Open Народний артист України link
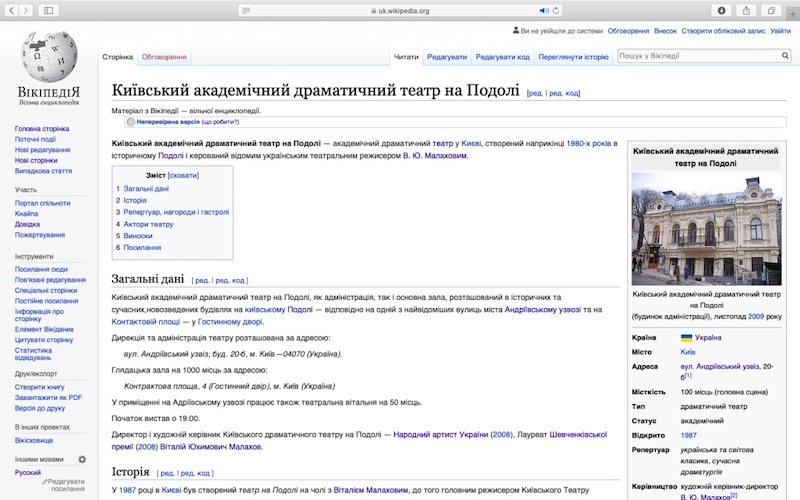The image size is (800, 500). pyautogui.click(x=440, y=435)
